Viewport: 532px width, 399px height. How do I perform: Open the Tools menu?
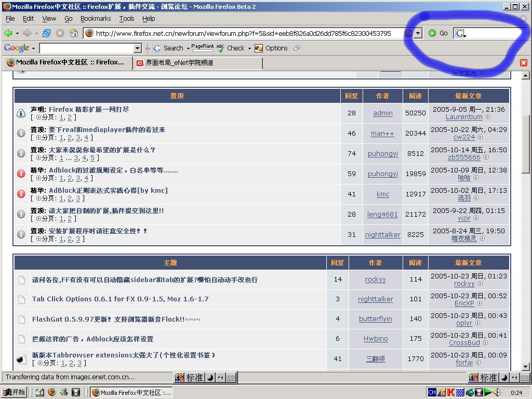tap(127, 19)
